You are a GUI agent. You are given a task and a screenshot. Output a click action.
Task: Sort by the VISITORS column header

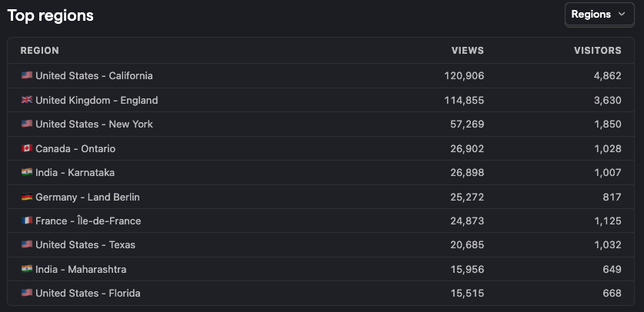pos(598,51)
